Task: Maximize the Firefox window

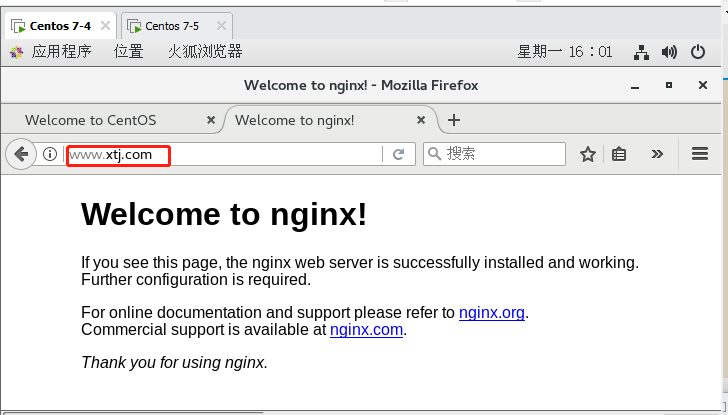Action: pyautogui.click(x=669, y=85)
